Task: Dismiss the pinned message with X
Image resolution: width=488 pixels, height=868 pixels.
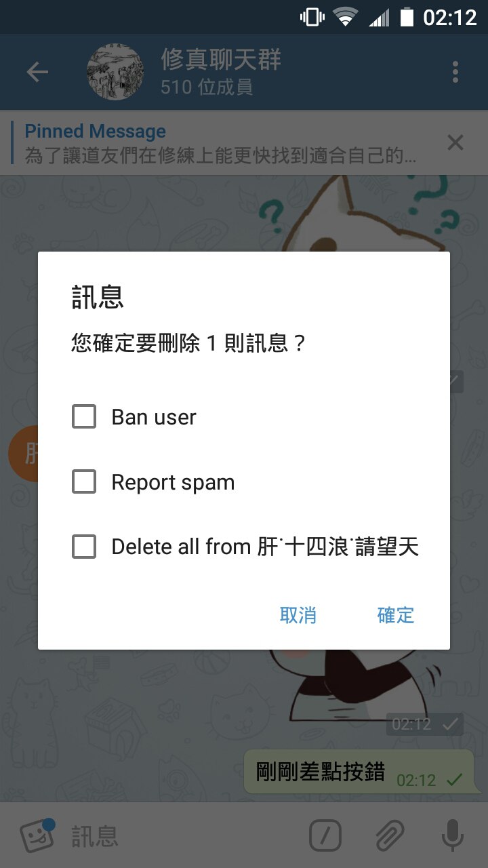Action: [x=455, y=142]
